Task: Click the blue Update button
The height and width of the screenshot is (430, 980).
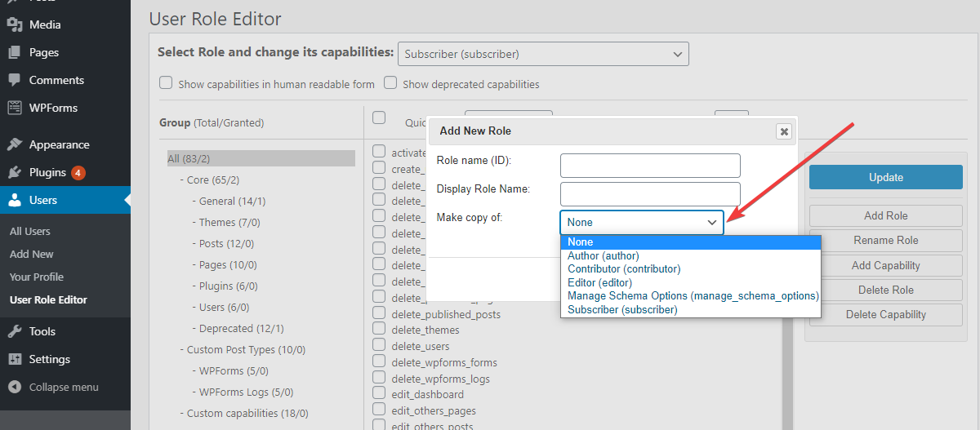Action: tap(885, 177)
